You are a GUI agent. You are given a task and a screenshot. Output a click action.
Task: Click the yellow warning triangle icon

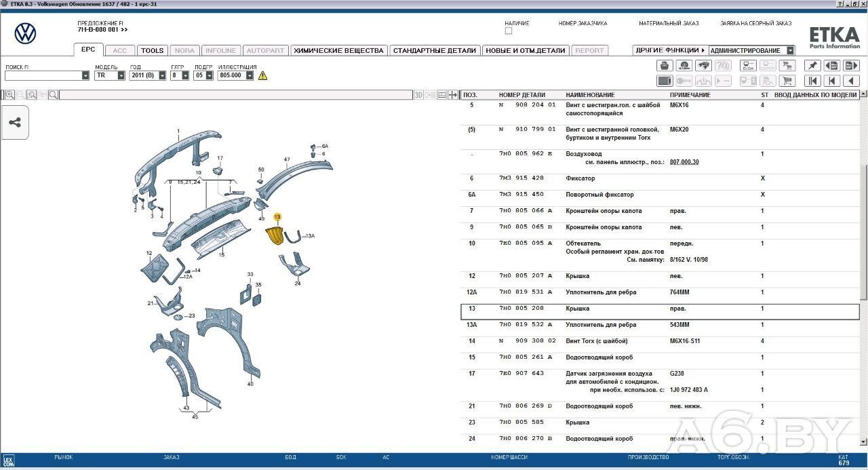pos(262,76)
